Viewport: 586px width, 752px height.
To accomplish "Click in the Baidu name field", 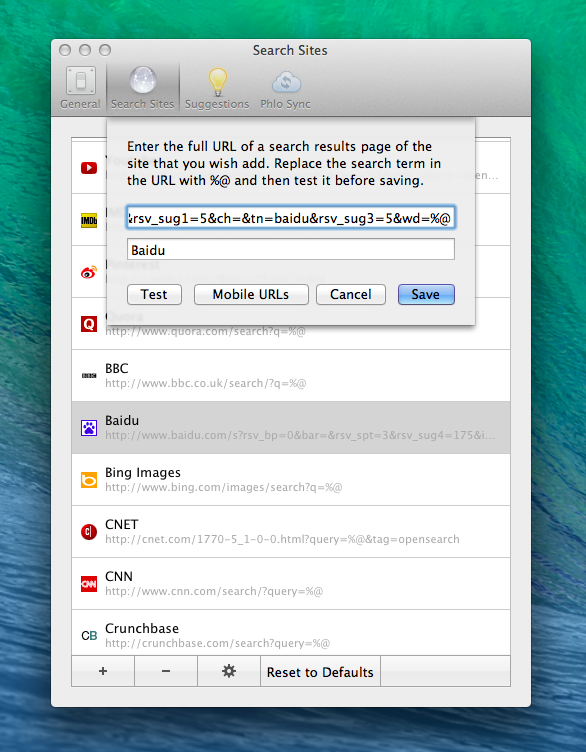I will pyautogui.click(x=291, y=250).
